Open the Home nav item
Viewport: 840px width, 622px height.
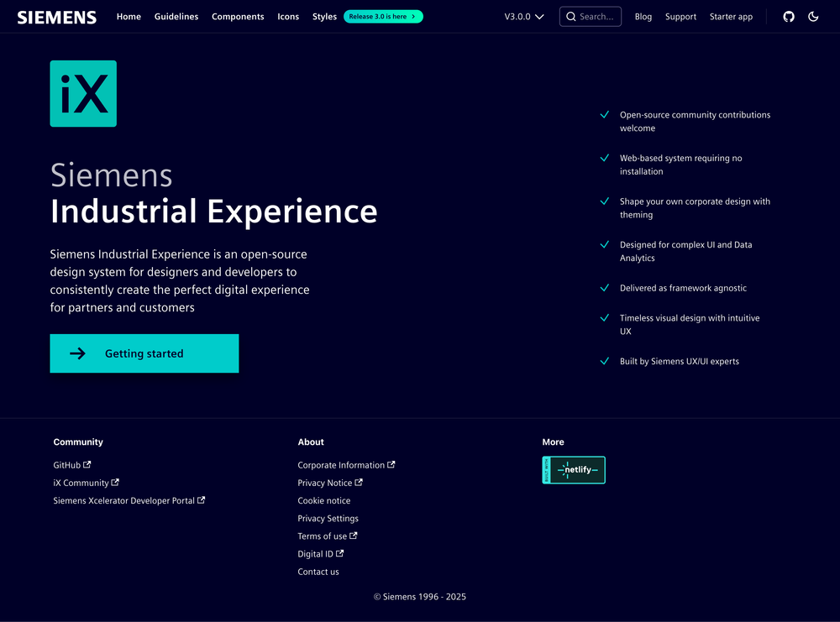[129, 17]
